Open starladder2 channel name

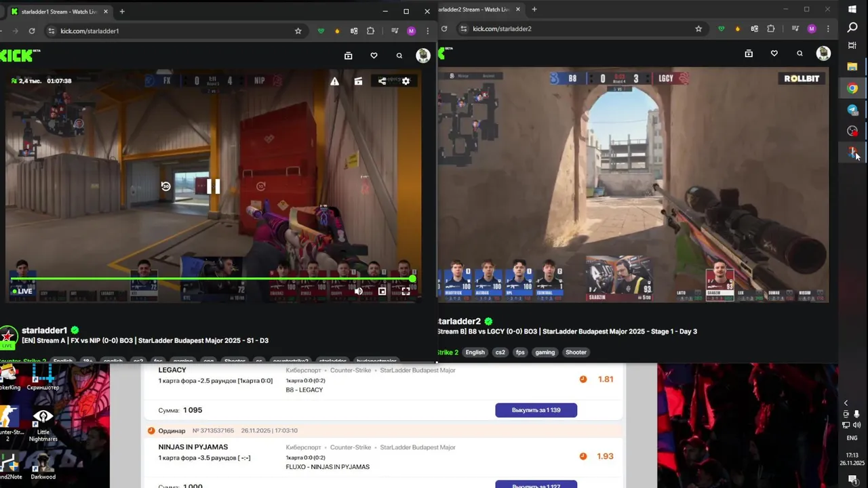click(x=460, y=321)
